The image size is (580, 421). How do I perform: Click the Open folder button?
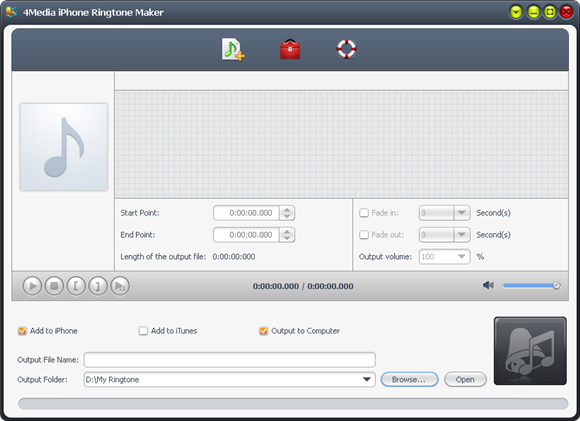pos(465,380)
